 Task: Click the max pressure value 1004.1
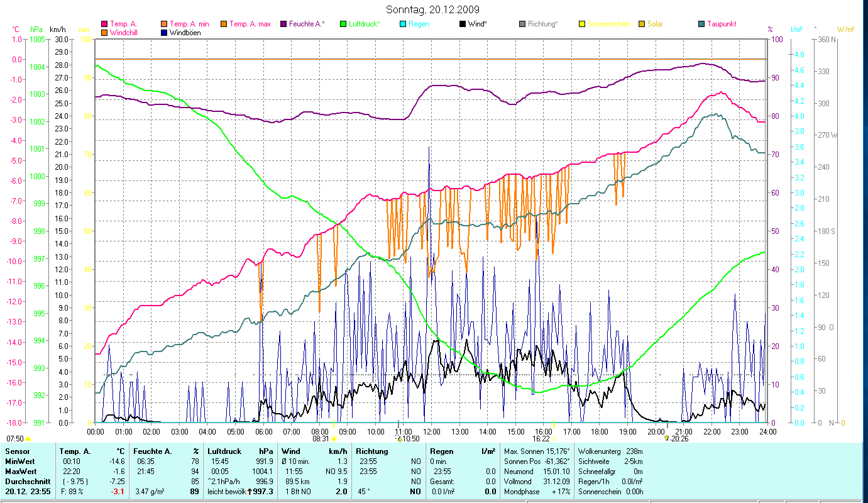pyautogui.click(x=262, y=471)
